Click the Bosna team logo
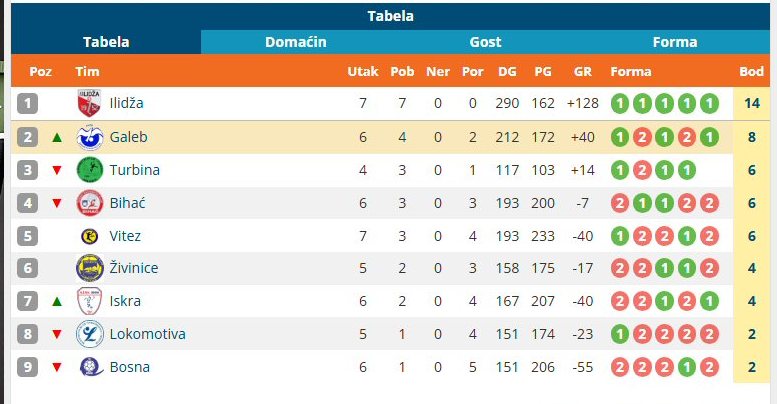The width and height of the screenshot is (777, 404). click(91, 367)
